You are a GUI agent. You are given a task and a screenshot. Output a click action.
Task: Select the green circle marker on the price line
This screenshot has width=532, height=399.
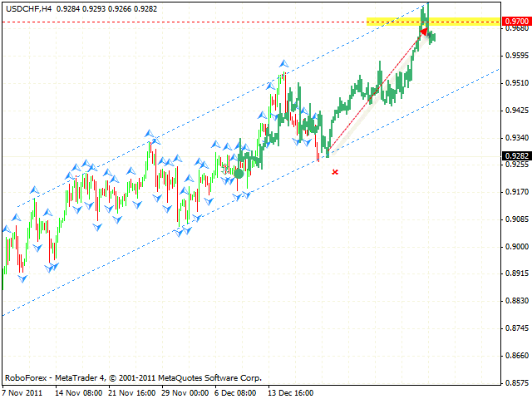239,173
